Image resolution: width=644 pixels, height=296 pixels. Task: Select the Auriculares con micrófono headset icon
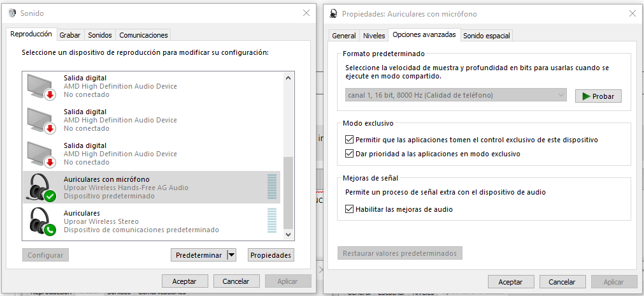tap(42, 187)
